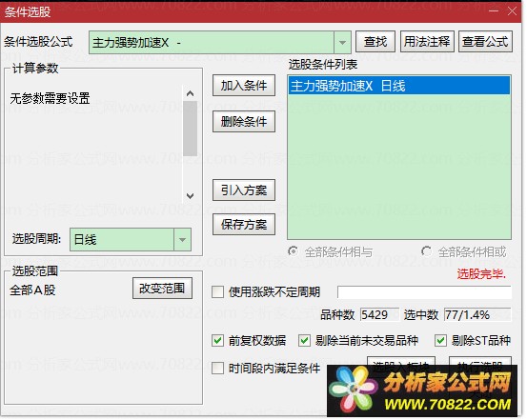
Task: Open 用法注释 usage notes
Action: 427,42
